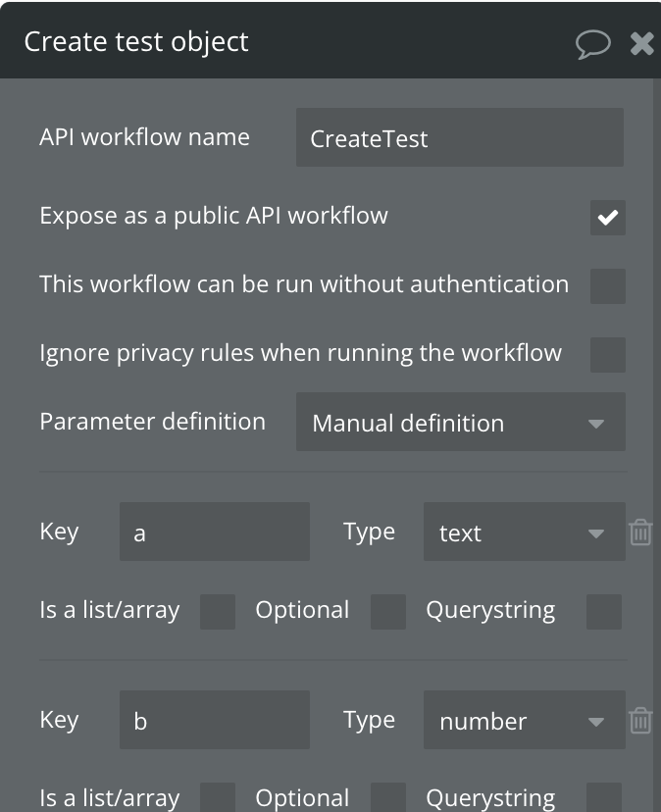Enable "Is a list/array" for key a

[216, 610]
